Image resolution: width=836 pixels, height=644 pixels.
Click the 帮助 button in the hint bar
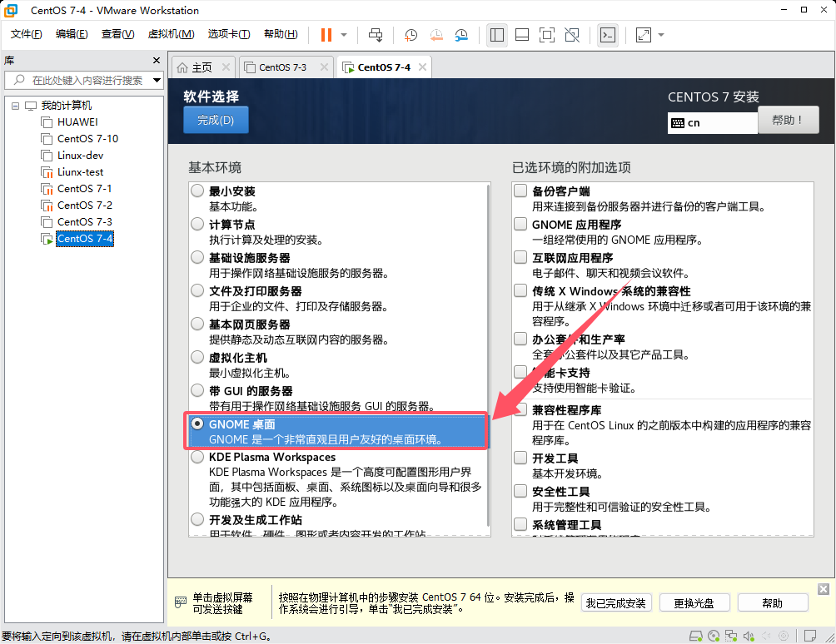(773, 603)
